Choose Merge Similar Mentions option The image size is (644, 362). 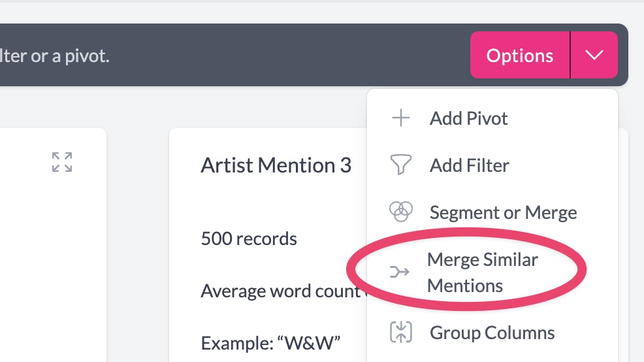coord(482,272)
